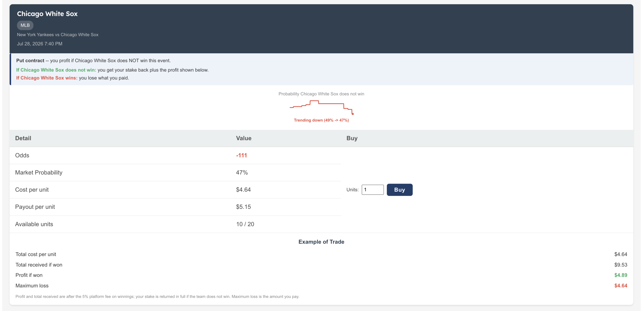Click the Odds row label
This screenshot has width=644, height=311.
pos(22,155)
